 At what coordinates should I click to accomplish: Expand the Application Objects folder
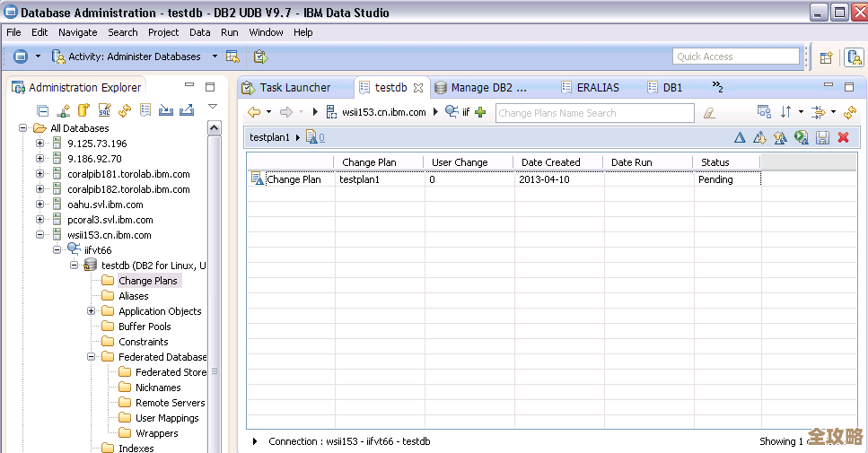[91, 311]
